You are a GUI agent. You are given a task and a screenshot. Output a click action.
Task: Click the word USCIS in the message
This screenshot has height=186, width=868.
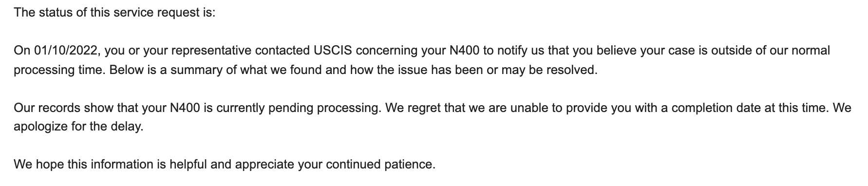click(x=330, y=51)
